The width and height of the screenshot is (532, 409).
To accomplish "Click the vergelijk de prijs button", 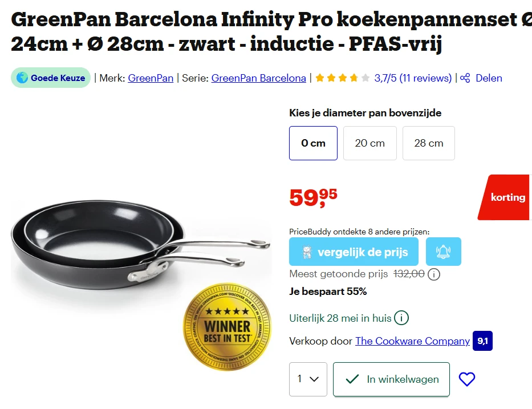I will [354, 252].
